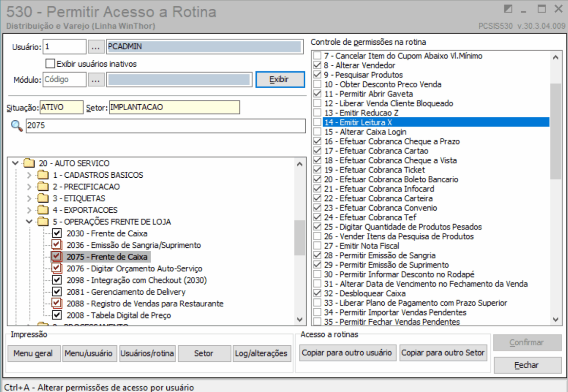Screen dimensions: 568x392
Task: Enable permission 7 - Cancelar Item do Cupom
Action: (x=317, y=56)
